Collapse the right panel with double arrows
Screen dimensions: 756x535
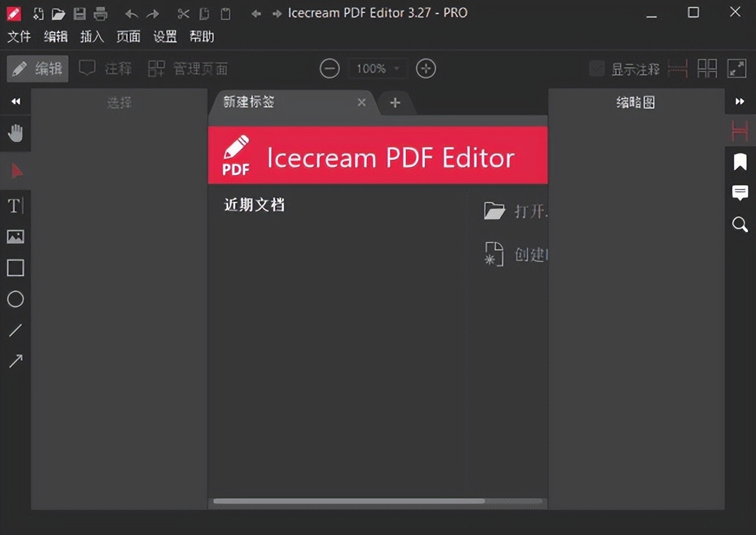740,102
